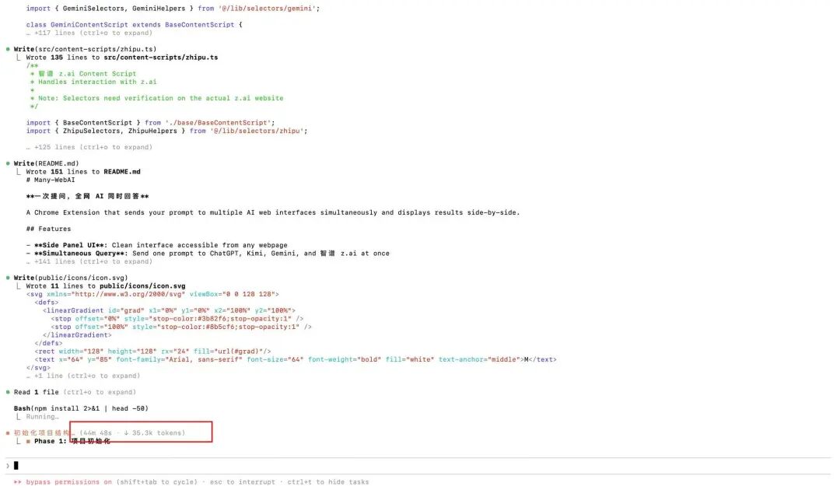Click the 'Side Panel UI' feature line
840x504 pixels.
pyautogui.click(x=157, y=245)
